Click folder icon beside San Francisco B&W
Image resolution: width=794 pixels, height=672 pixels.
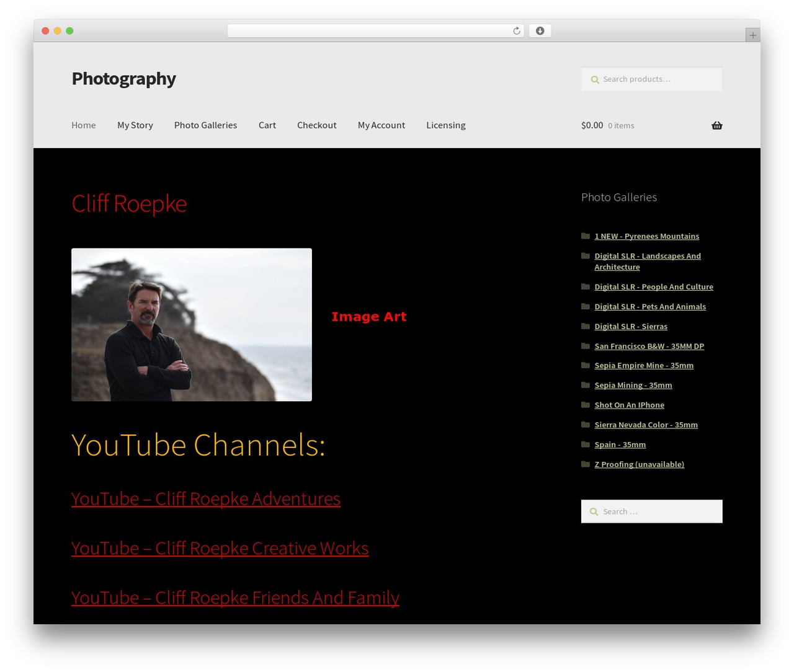pyautogui.click(x=585, y=346)
